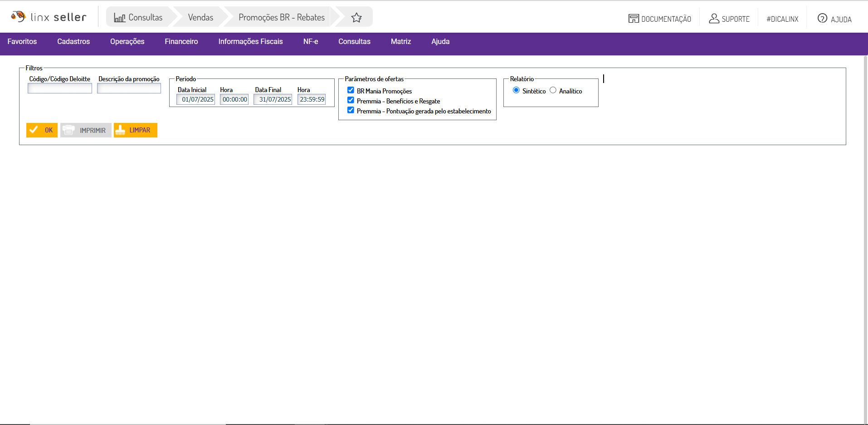Toggle Premmia - Benefícios e Resgate checkbox
This screenshot has width=868, height=425.
click(x=351, y=100)
